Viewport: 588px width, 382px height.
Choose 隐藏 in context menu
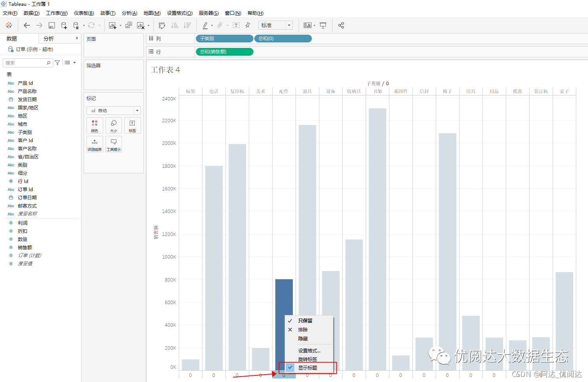tap(309, 338)
